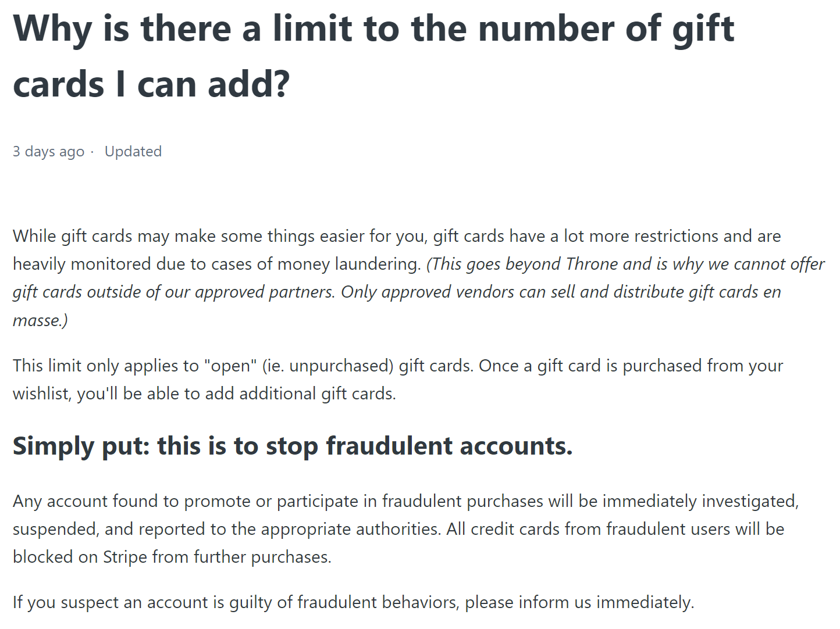
Task: Click "While gift cards" paragraph start
Action: click(73, 236)
